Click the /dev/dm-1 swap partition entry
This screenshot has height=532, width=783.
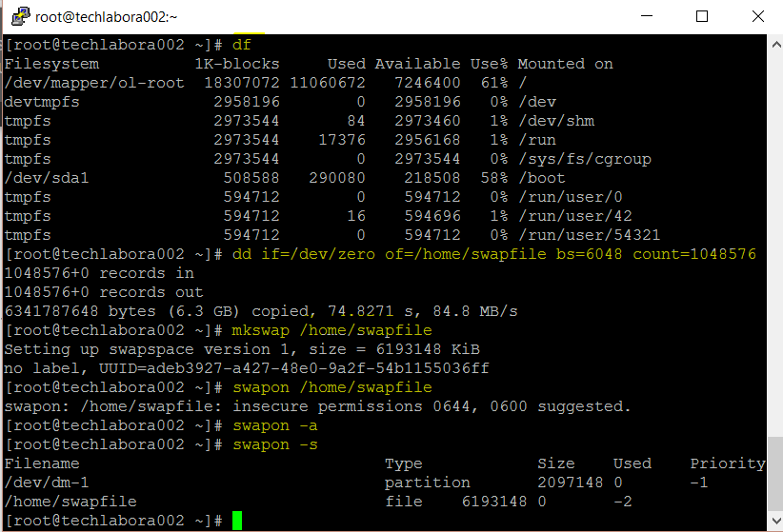pyautogui.click(x=47, y=483)
